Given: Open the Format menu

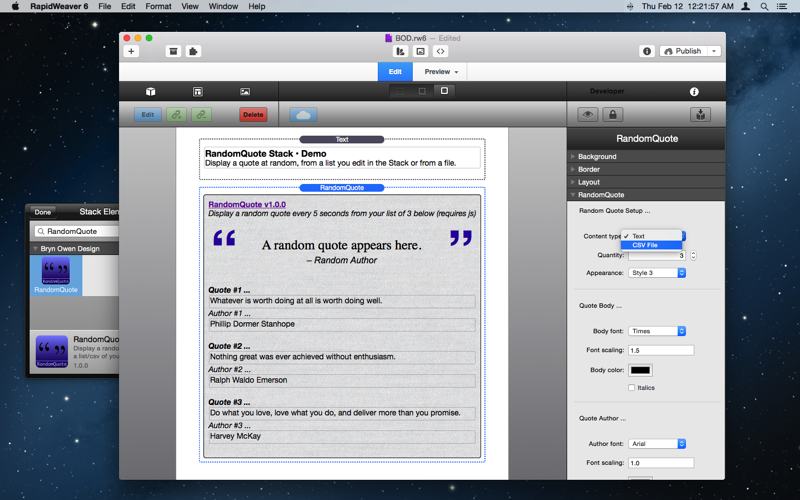Looking at the screenshot, I should [x=158, y=6].
